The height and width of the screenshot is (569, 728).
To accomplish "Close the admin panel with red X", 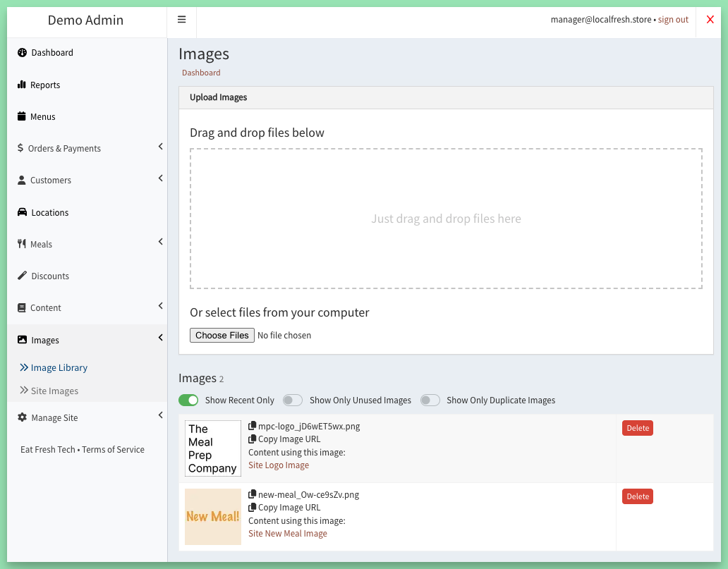I will click(710, 20).
